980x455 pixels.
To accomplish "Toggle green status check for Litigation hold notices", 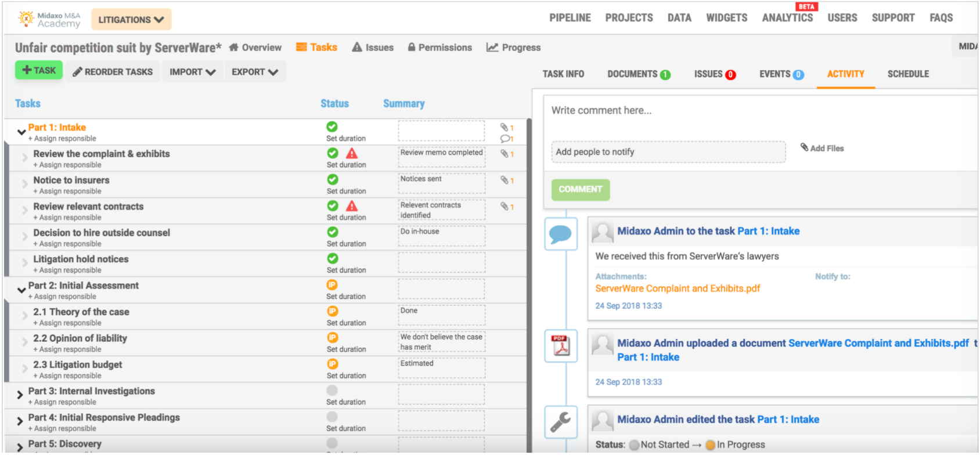I will click(x=332, y=258).
